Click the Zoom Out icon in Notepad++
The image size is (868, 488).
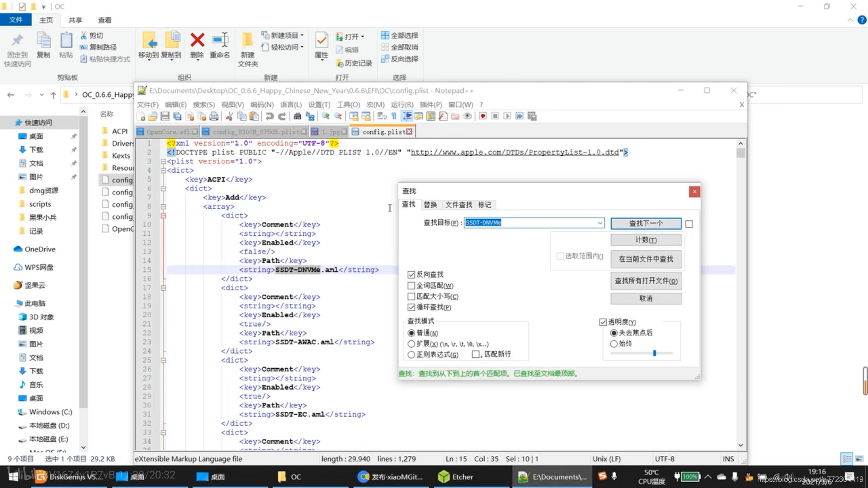point(338,117)
